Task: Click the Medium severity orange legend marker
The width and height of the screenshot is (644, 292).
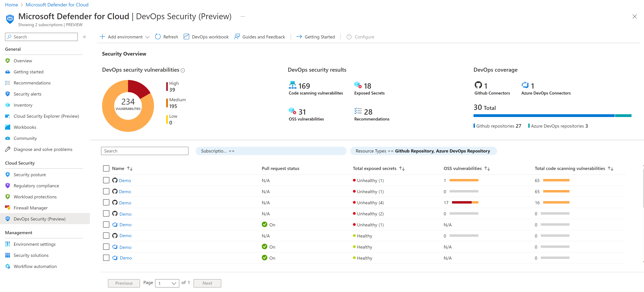Action: coord(167,103)
